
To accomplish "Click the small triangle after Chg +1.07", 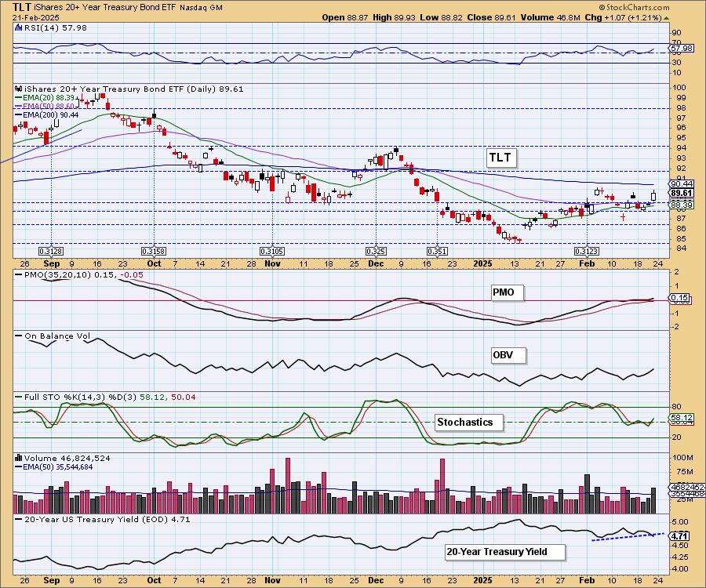I will [666, 18].
